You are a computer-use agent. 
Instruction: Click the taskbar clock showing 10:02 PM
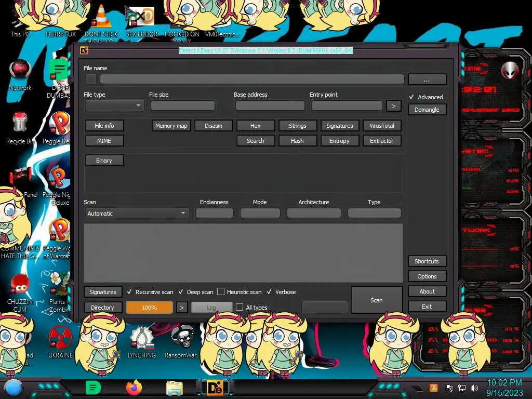504,388
